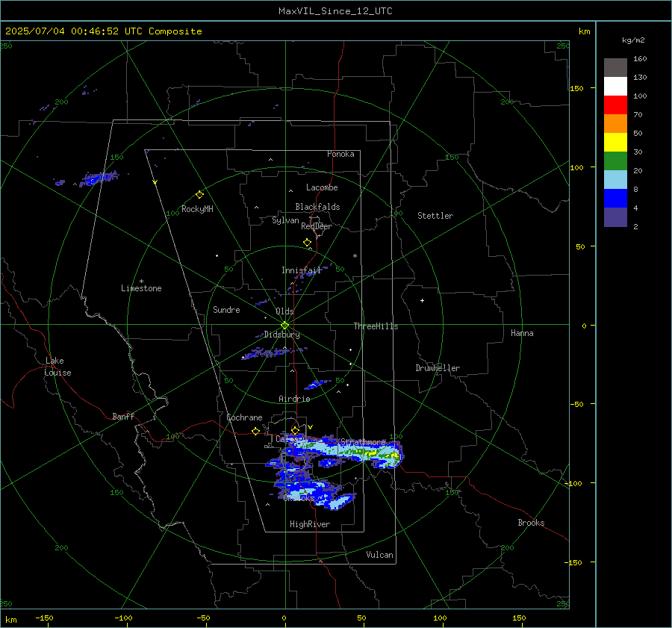Viewport: 672px width, 628px height.
Task: Click the HighRiver town label
Action: (x=310, y=524)
